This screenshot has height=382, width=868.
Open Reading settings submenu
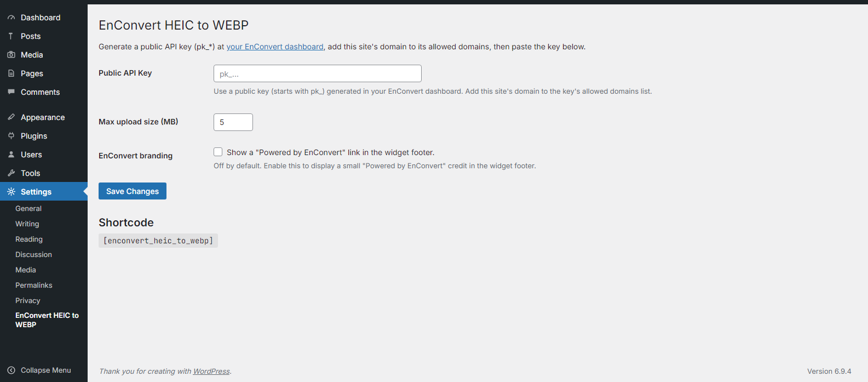(29, 240)
